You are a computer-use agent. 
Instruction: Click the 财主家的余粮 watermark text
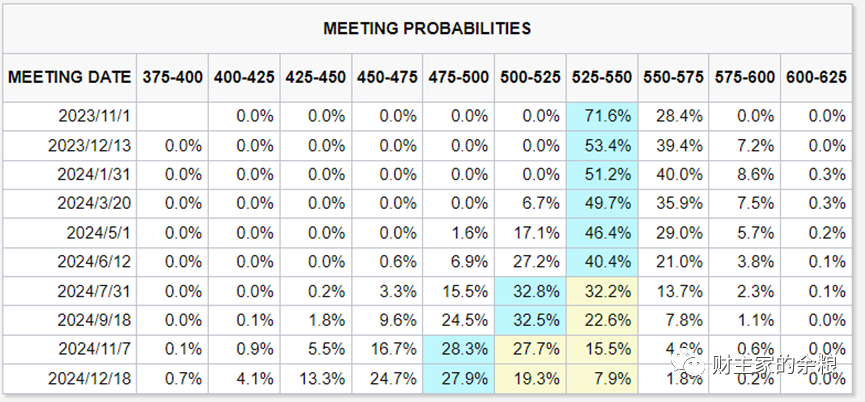(x=775, y=365)
